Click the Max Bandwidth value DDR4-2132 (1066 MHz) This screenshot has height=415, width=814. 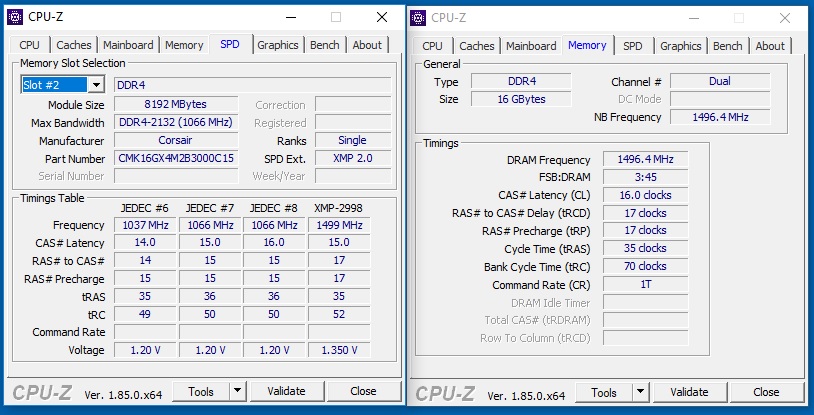click(176, 123)
